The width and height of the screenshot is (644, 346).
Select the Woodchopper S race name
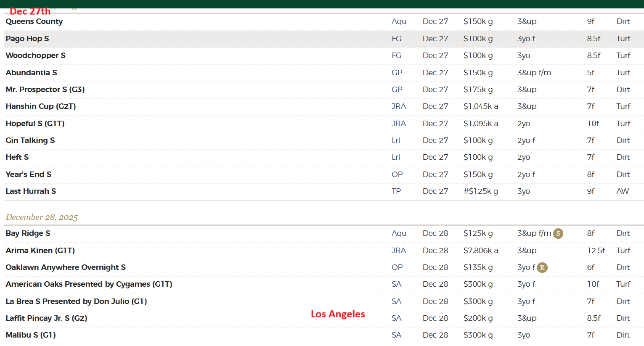[x=36, y=55]
